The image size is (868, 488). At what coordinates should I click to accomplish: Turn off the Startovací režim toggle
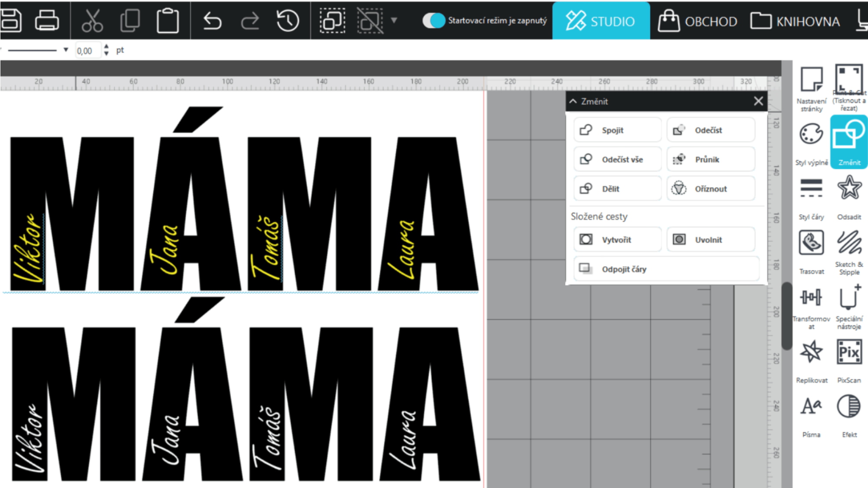pyautogui.click(x=434, y=20)
